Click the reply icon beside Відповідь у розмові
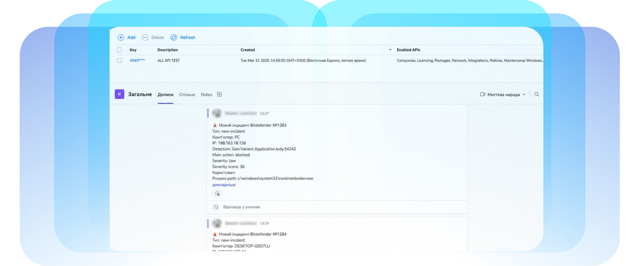Viewport: 644px width, 266px height. [216, 207]
